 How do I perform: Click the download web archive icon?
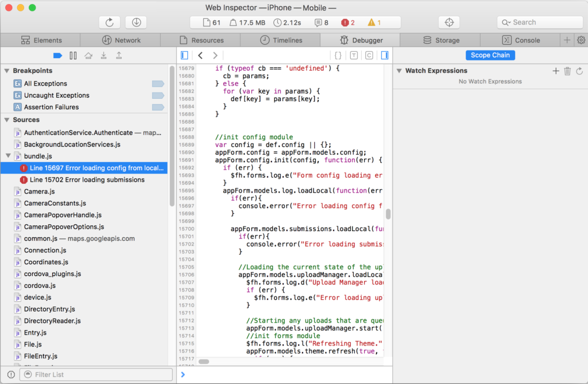pos(136,22)
